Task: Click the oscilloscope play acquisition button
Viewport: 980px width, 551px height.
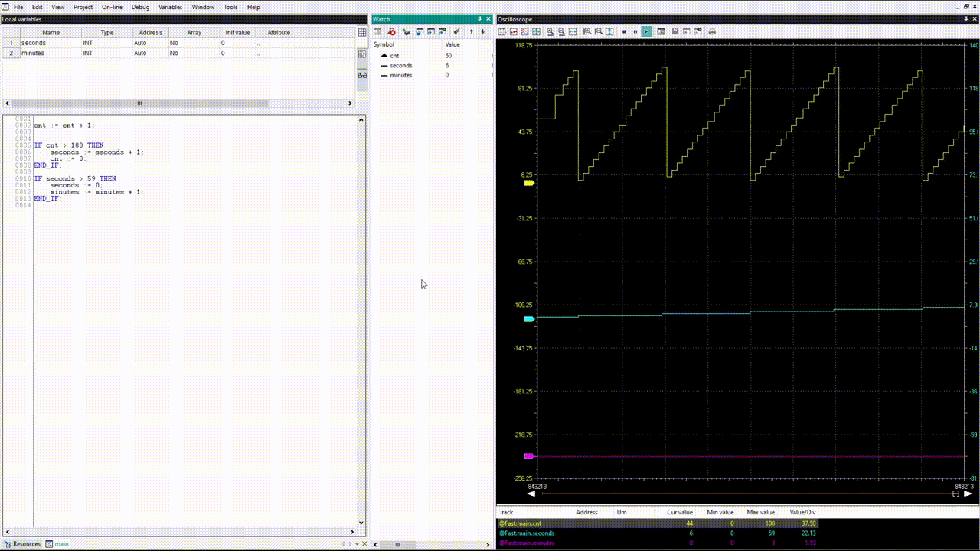Action: tap(647, 31)
